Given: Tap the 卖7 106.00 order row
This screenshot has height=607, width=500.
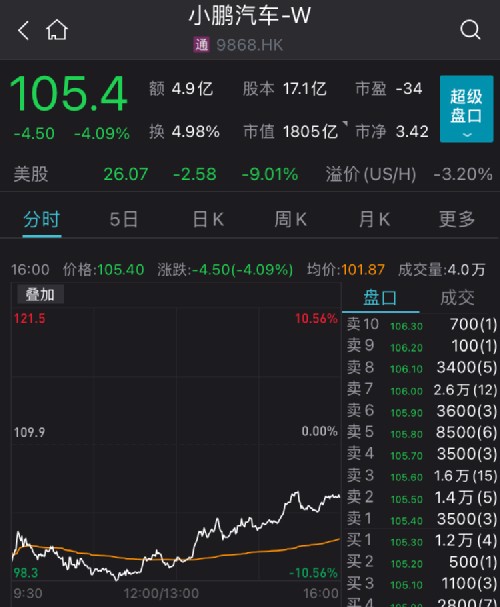Looking at the screenshot, I should [421, 389].
